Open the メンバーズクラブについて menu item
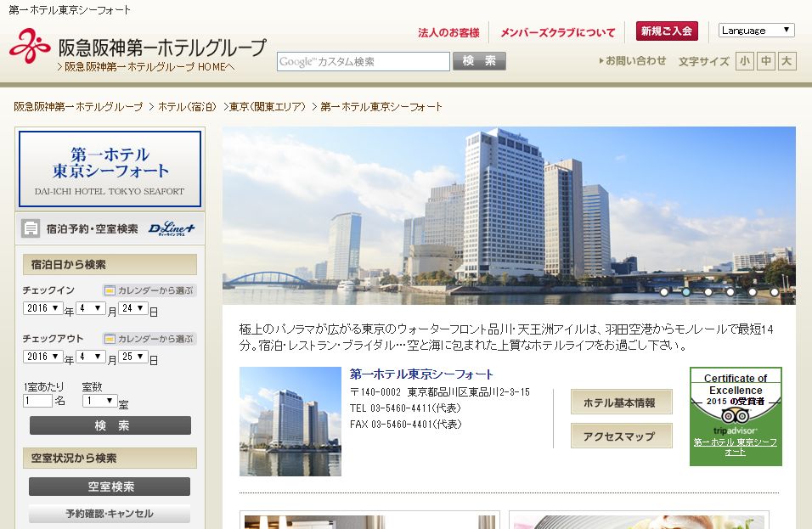 coord(557,32)
